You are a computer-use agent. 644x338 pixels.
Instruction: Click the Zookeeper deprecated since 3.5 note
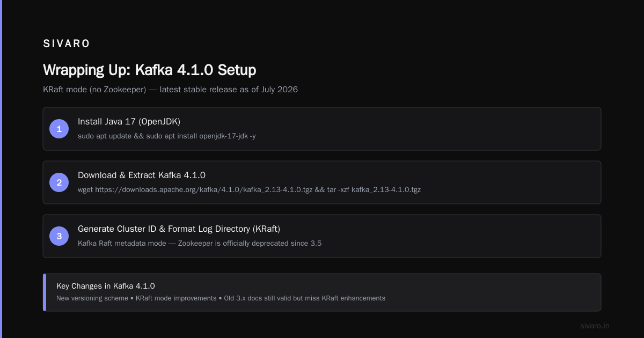coord(200,244)
